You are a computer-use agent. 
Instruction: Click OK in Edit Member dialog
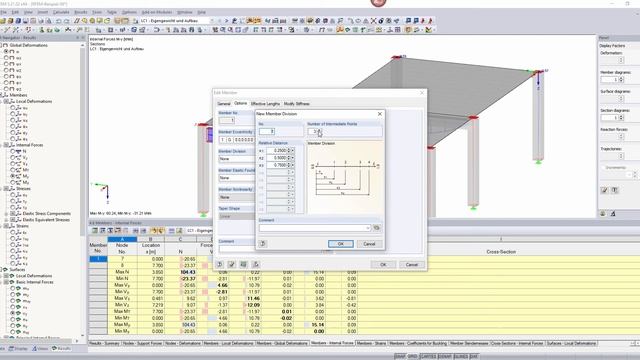383,264
